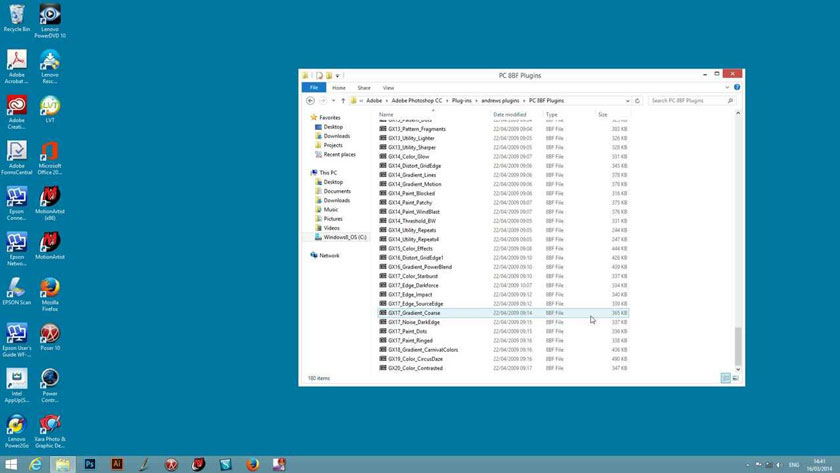Screen dimensions: 840x473
Task: Click the Explorer Back navigation arrow
Action: coord(310,101)
